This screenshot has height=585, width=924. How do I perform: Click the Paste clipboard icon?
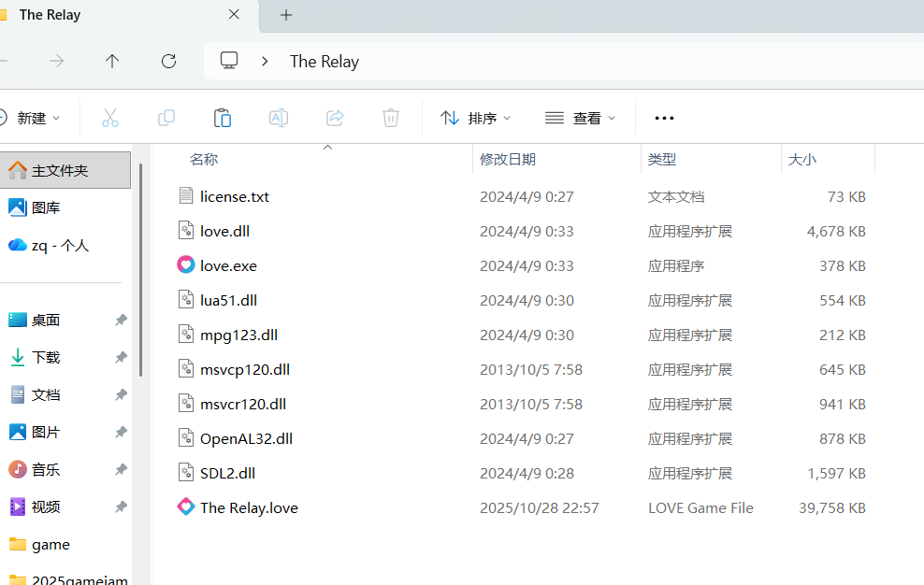click(223, 118)
